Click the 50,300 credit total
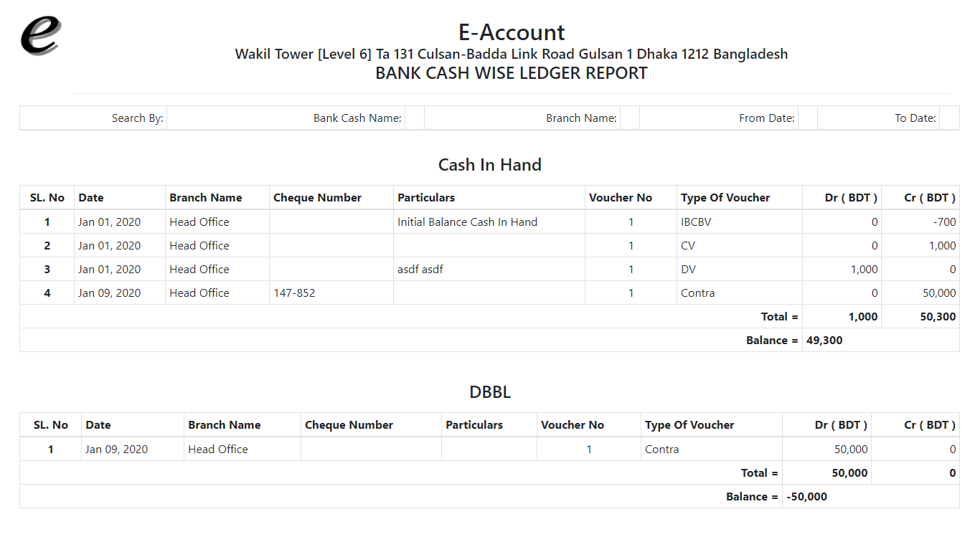Image resolution: width=980 pixels, height=537 pixels. click(x=938, y=317)
